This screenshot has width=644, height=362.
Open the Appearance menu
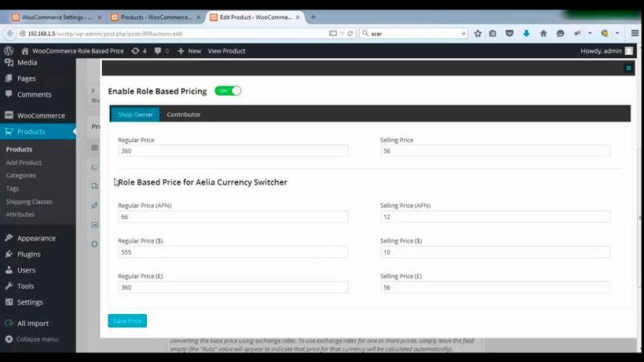[36, 238]
